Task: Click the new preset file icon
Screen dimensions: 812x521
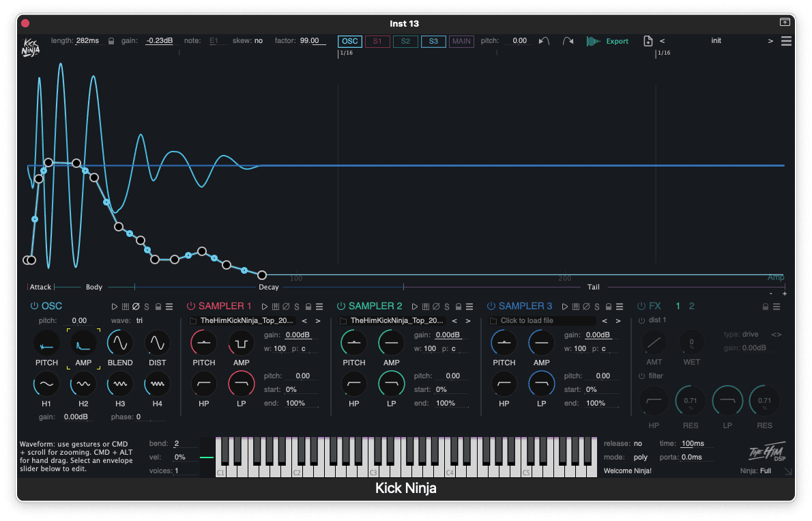Action: click(648, 41)
